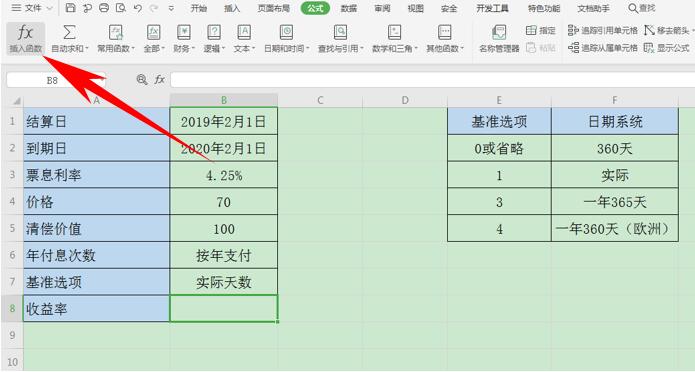This screenshot has width=695, height=372.
Task: Switch to the Insert (插入) tab
Action: [232, 8]
